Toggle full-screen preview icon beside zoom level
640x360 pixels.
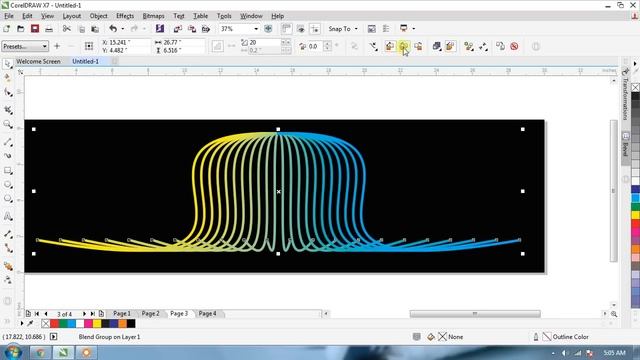(x=268, y=29)
